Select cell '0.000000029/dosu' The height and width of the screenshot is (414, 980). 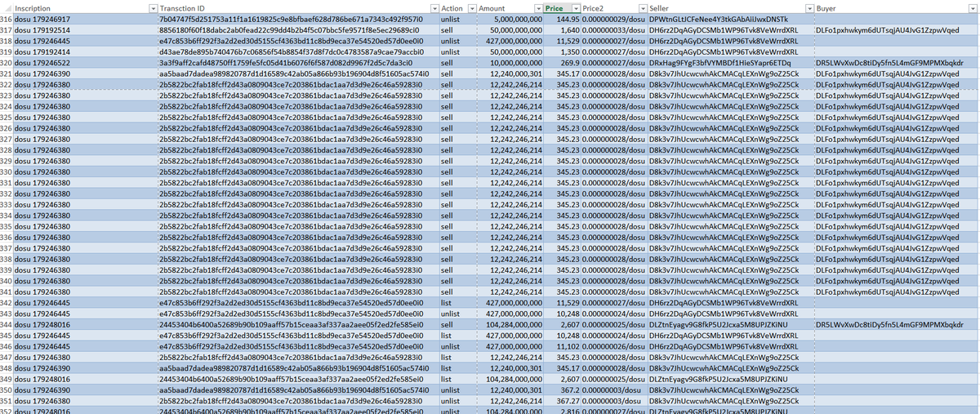[x=613, y=18]
